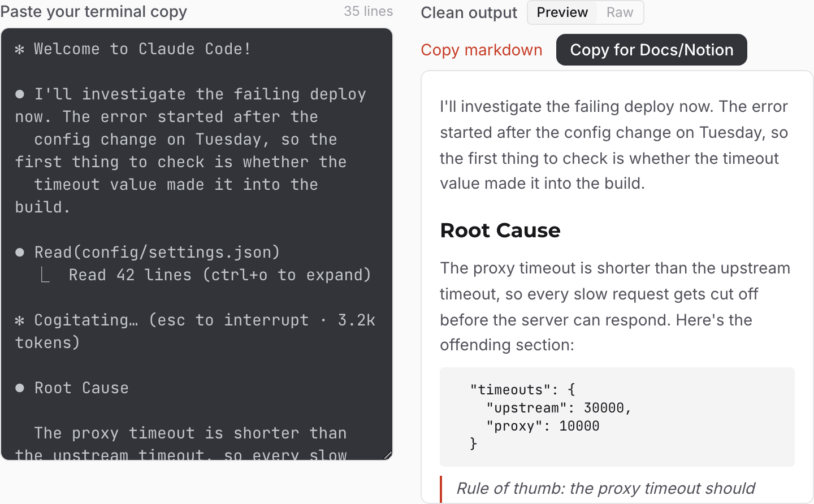Click the '35 lines' counter text
The width and height of the screenshot is (814, 504).
coord(368,11)
